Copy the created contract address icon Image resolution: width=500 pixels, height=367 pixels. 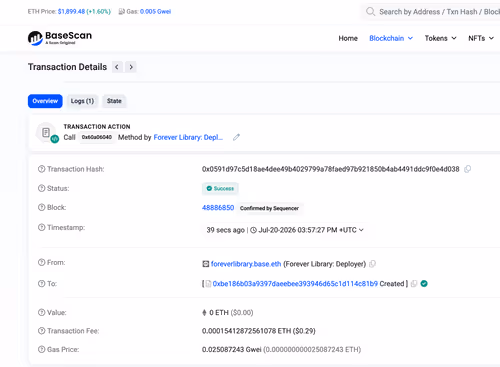tap(414, 284)
